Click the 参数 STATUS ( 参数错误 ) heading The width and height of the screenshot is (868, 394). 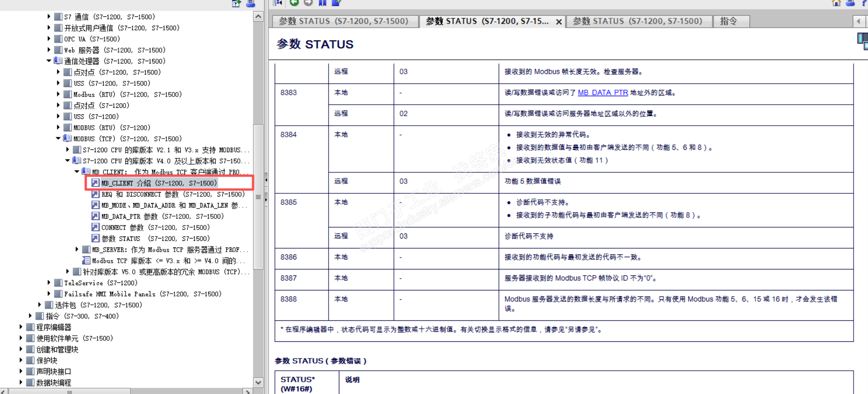tap(321, 361)
